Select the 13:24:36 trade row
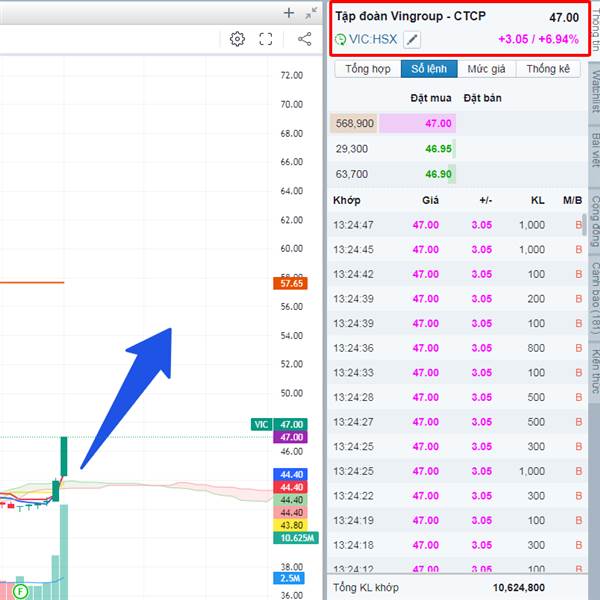The width and height of the screenshot is (600, 600). click(x=457, y=348)
